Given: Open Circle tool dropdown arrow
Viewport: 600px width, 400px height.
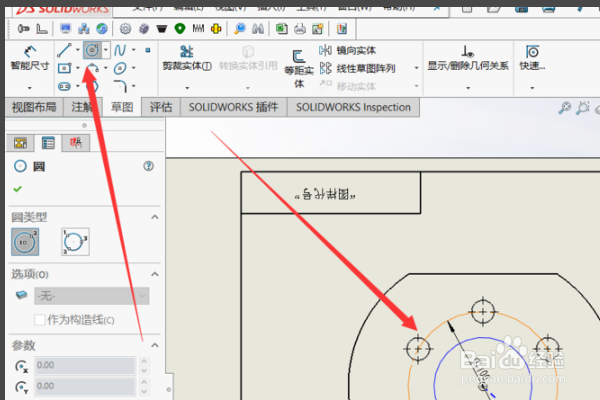Looking at the screenshot, I should [106, 50].
